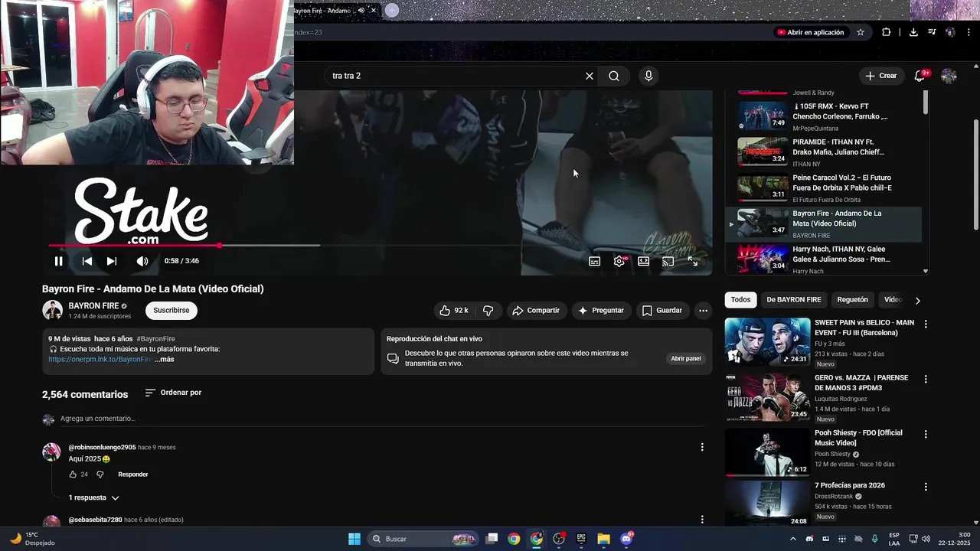Viewport: 980px width, 551px height.
Task: Click the search magnifier button
Action: coord(614,76)
